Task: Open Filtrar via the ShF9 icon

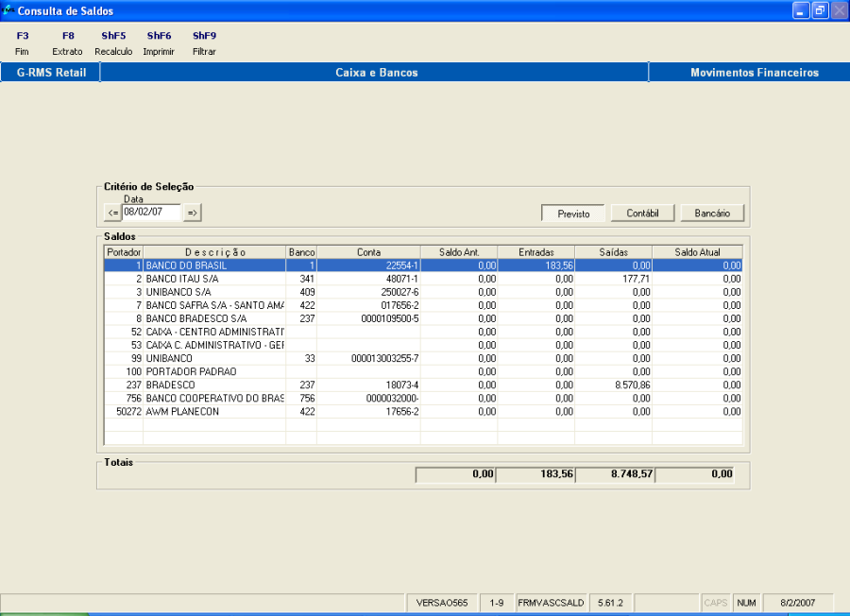Action: click(203, 43)
